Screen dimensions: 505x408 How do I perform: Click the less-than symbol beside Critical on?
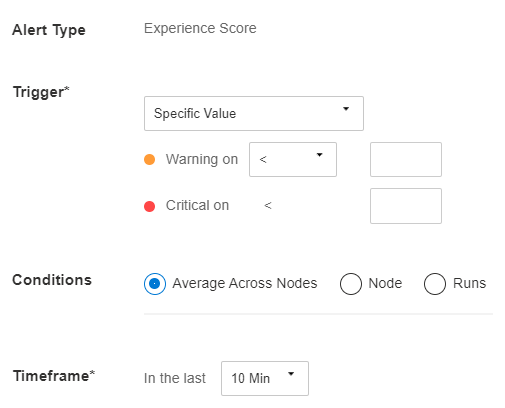[268, 205]
